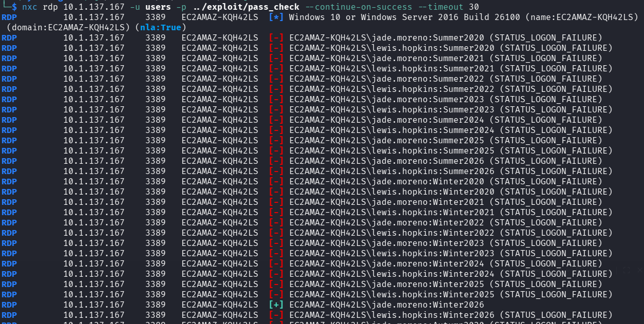Click IP '10.1.137.167' on the lewis.hopkins:Winter2021 row

94,213
